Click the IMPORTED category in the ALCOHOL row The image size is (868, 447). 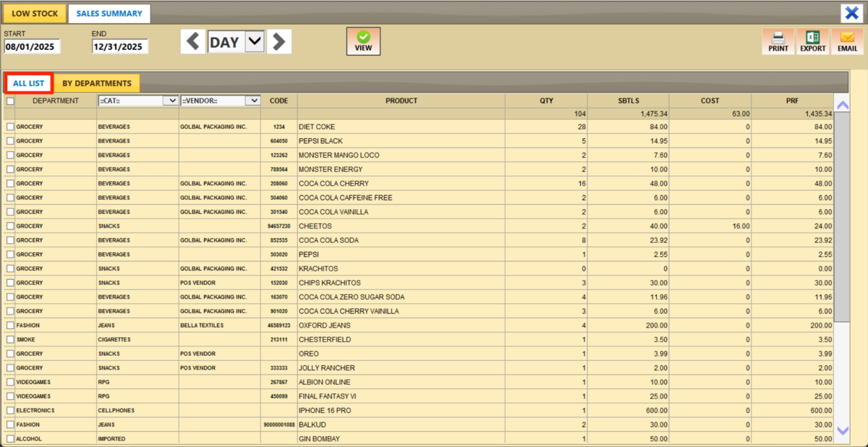point(138,438)
